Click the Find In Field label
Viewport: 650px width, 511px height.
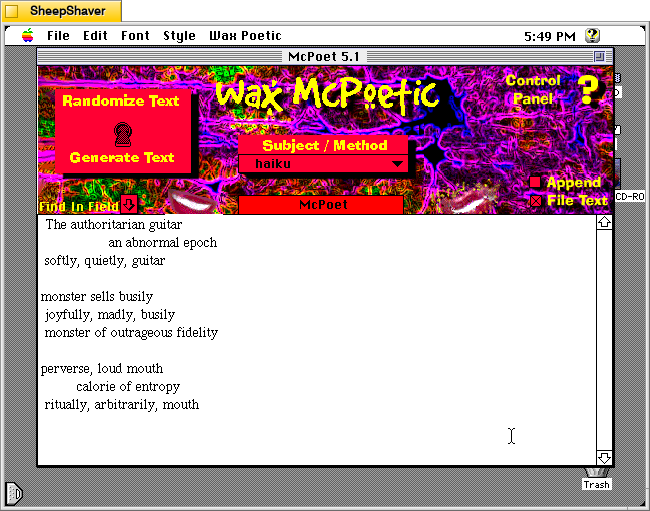tap(79, 206)
